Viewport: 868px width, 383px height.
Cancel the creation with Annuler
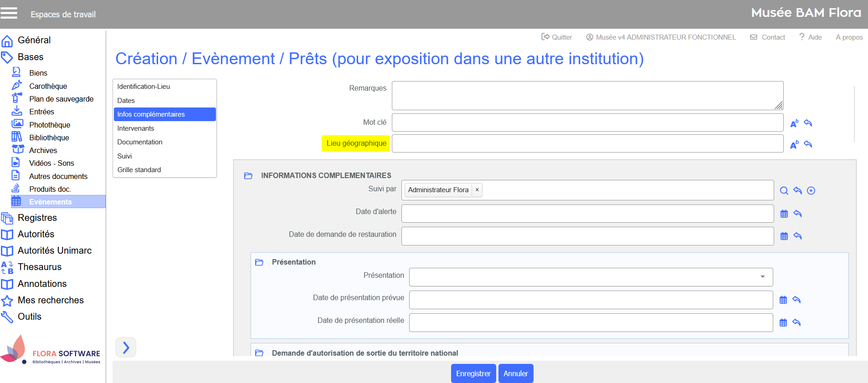click(516, 373)
